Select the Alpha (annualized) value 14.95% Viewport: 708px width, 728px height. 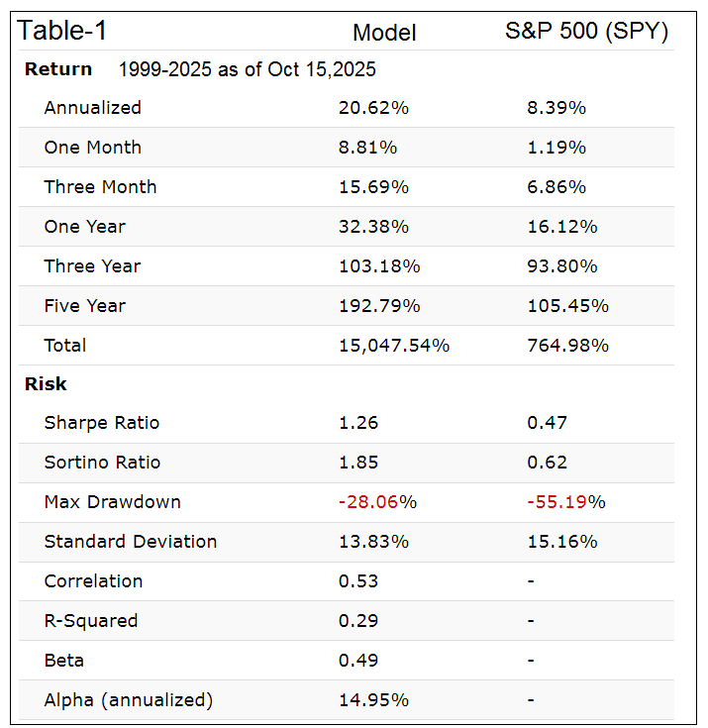(x=373, y=700)
